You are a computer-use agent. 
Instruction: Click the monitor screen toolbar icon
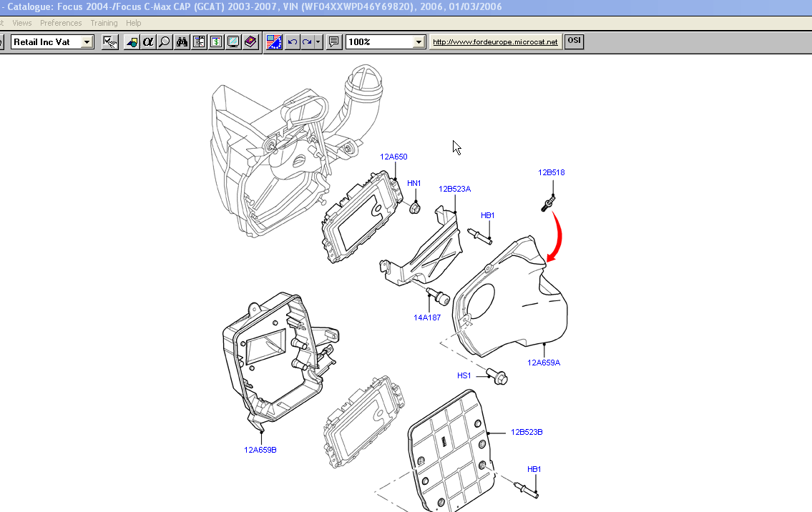click(x=233, y=42)
